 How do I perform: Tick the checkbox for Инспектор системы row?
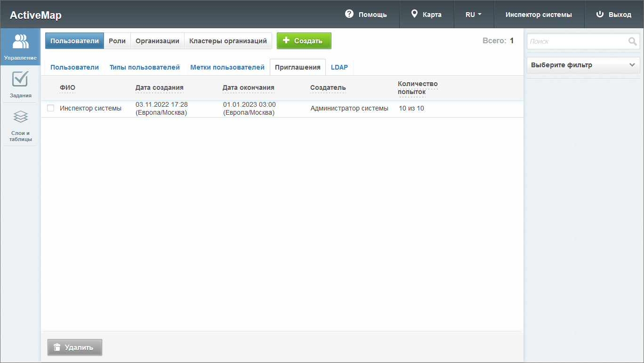pyautogui.click(x=51, y=108)
